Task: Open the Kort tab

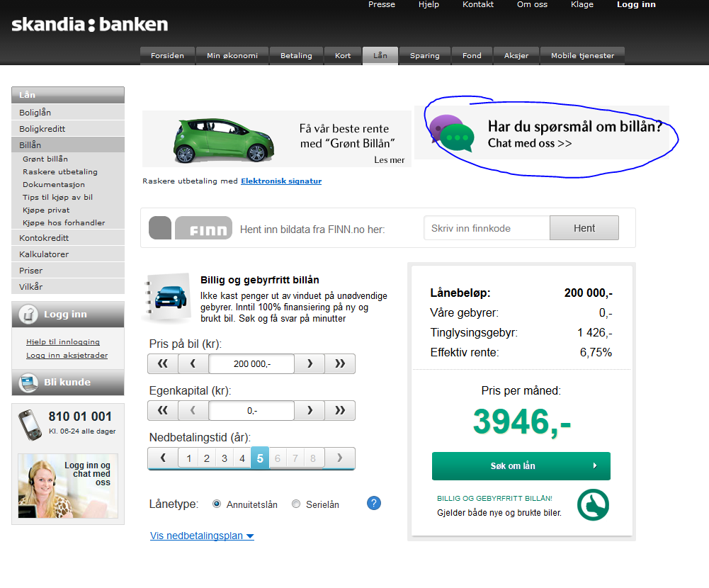Action: click(343, 56)
